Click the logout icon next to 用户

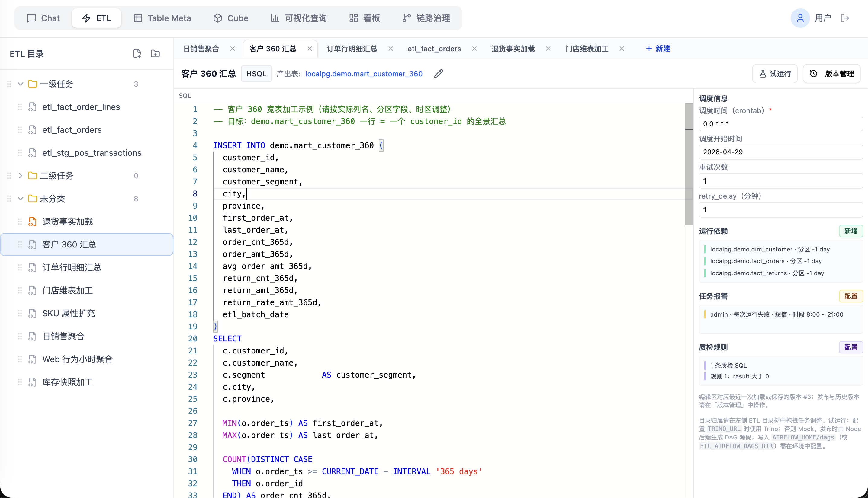coord(845,18)
